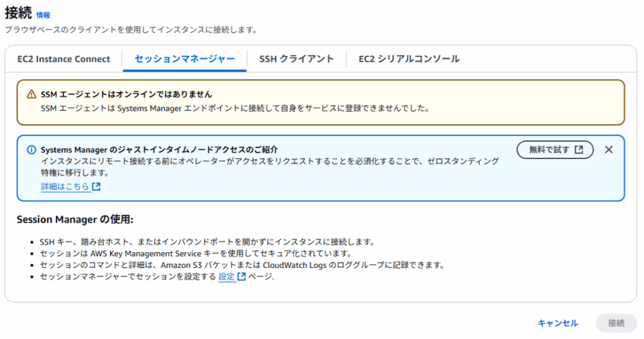Image resolution: width=644 pixels, height=339 pixels.
Task: Click SSM エージェントはオンラインではありません alert title
Action: click(x=126, y=94)
